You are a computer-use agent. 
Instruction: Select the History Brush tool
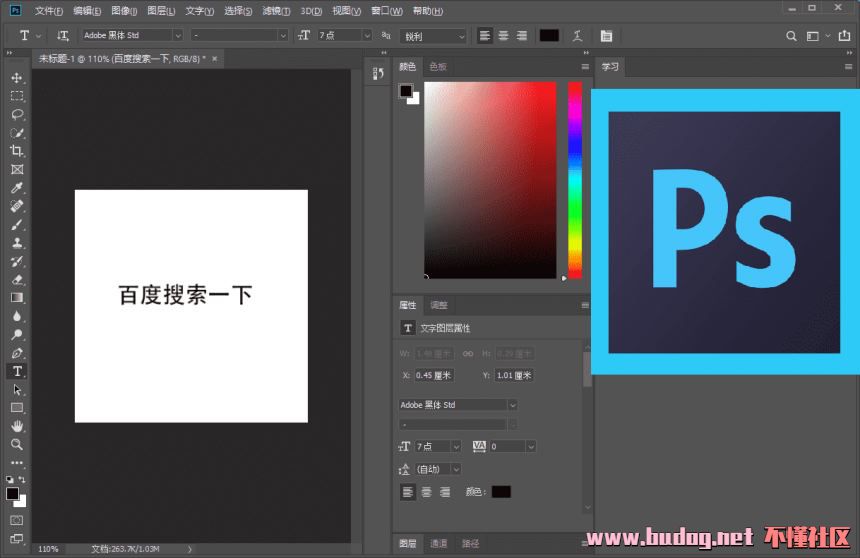pos(17,261)
